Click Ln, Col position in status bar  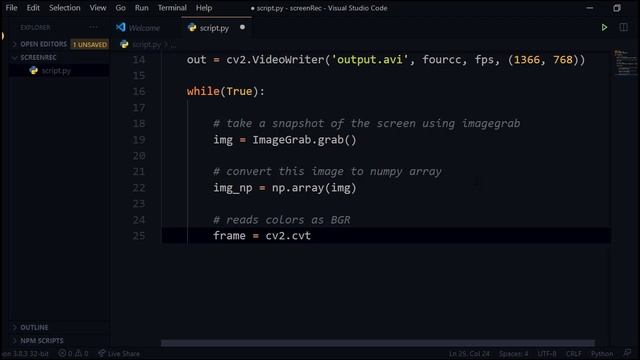469,353
